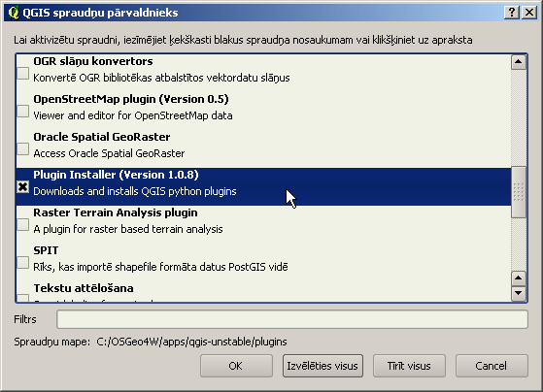543x392 pixels.
Task: Click the bottom scrollbar down arrow
Action: point(518,293)
